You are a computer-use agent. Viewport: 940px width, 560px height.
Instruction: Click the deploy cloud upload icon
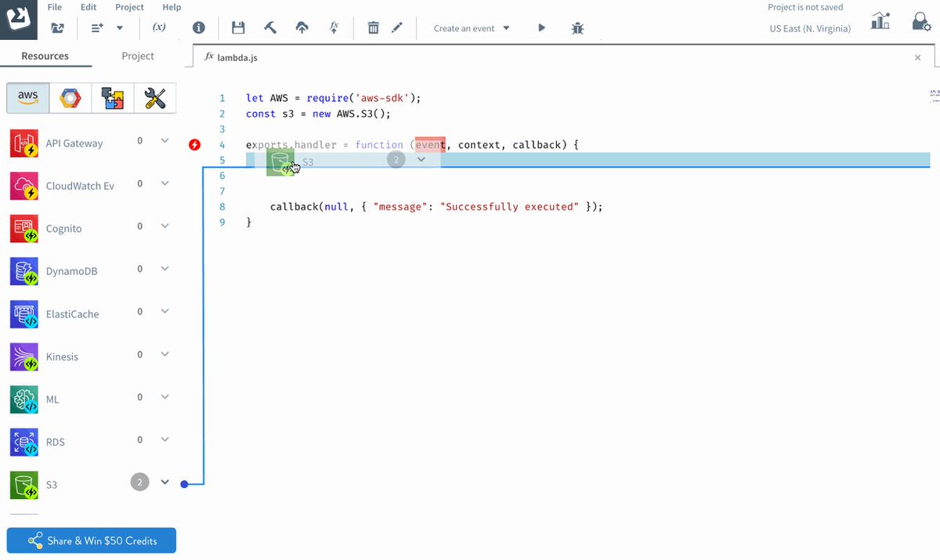302,28
